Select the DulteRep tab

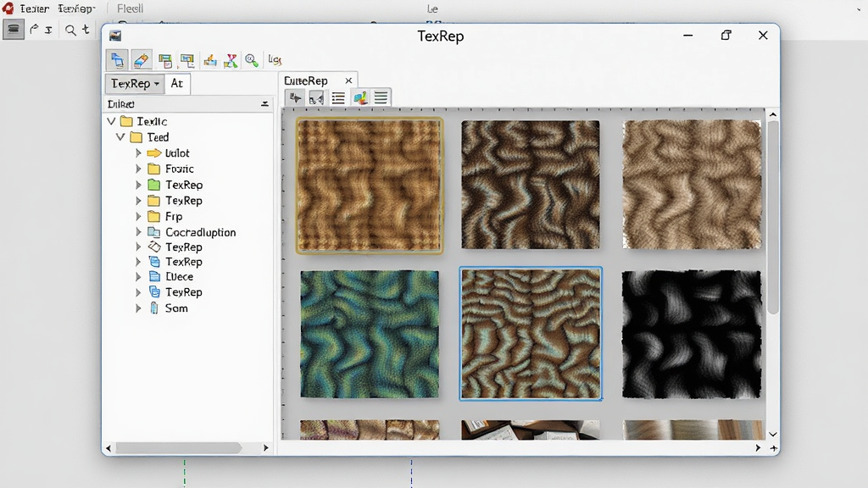(x=306, y=80)
